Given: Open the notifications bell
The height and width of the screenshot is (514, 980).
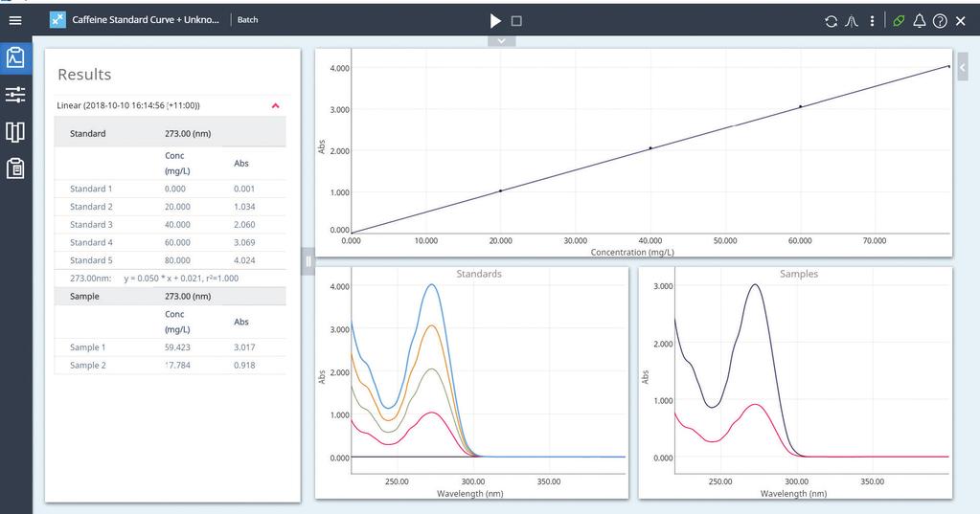Looking at the screenshot, I should [x=920, y=21].
